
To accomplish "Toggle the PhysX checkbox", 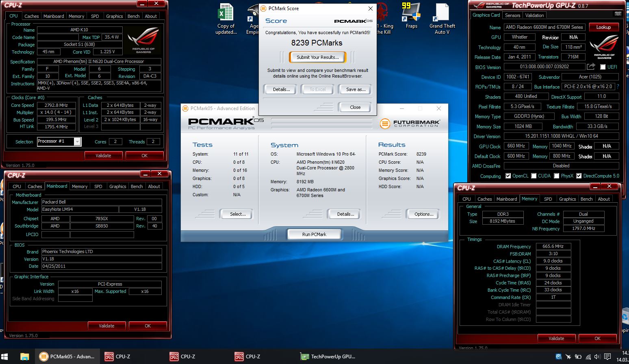I will point(557,176).
